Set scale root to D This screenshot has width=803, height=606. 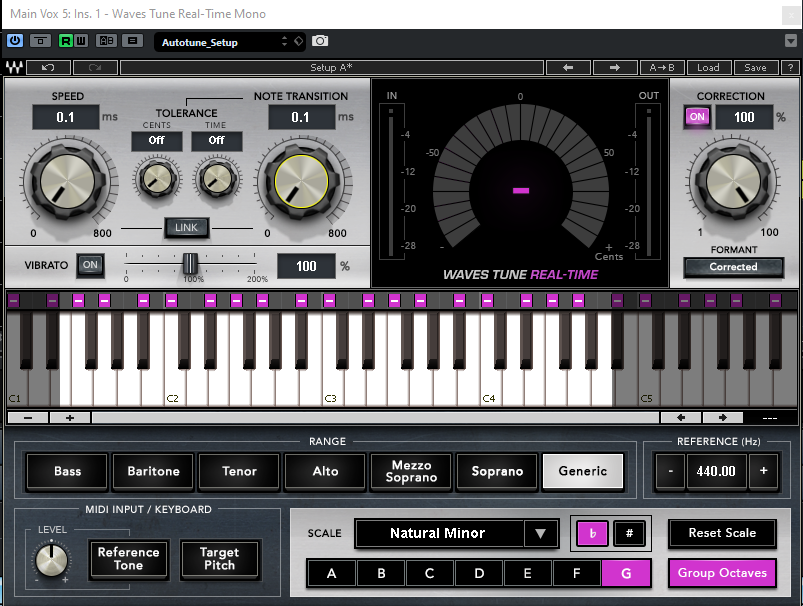pos(479,573)
